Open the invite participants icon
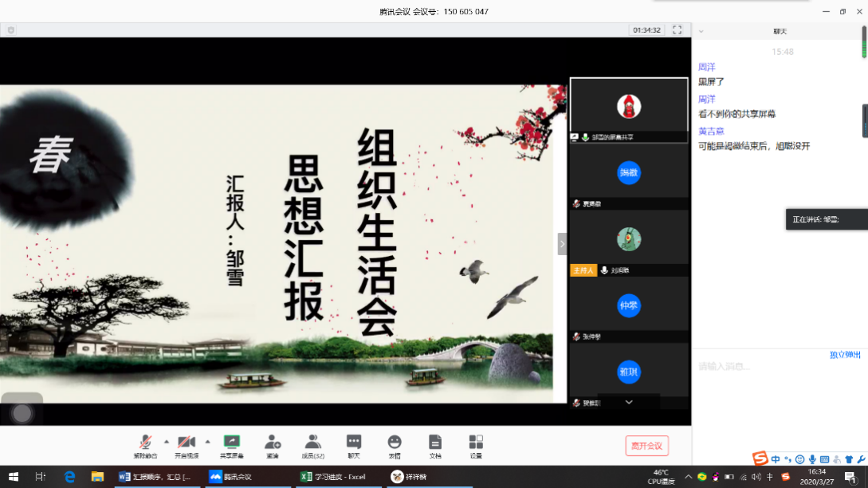 point(273,443)
